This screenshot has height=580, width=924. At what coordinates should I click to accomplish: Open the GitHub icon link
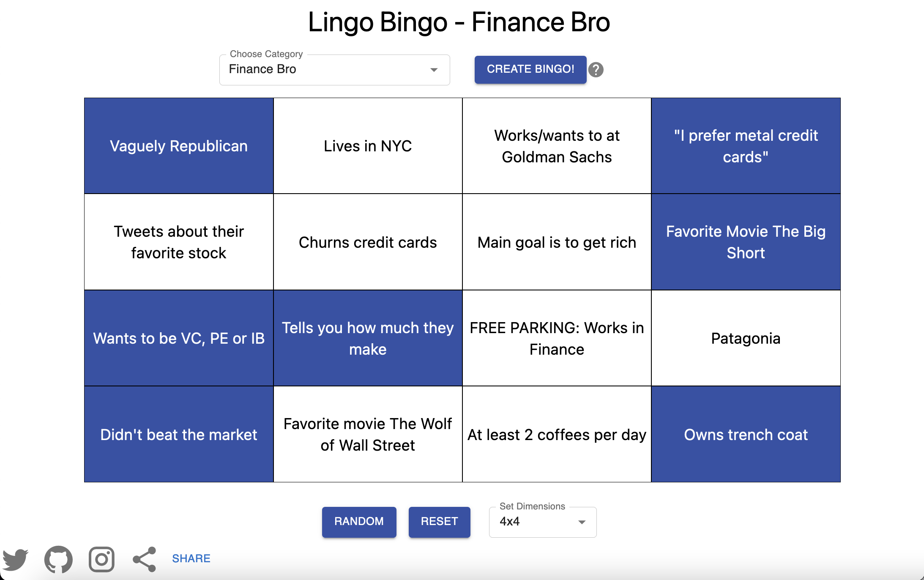pos(58,559)
